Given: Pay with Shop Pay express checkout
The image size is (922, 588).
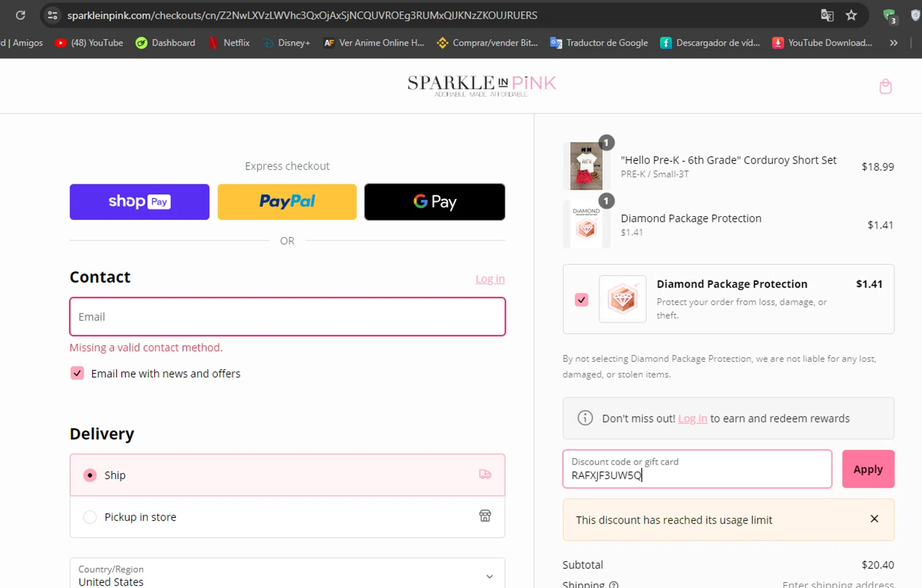Looking at the screenshot, I should (140, 202).
